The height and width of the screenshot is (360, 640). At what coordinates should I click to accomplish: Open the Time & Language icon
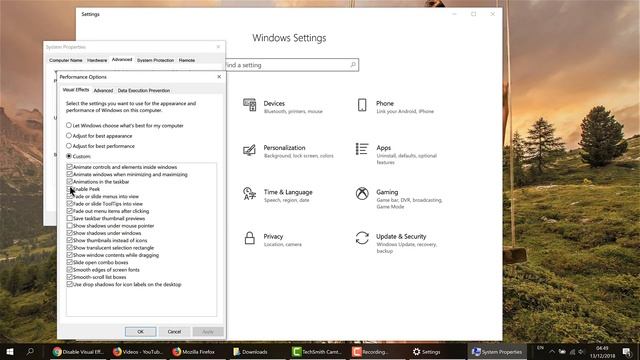[x=249, y=193]
